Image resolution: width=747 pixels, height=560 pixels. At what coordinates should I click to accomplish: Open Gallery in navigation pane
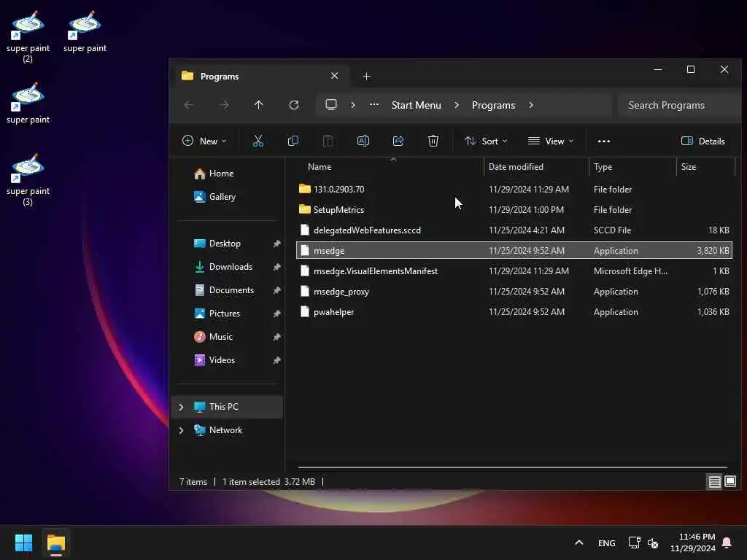coord(215,197)
